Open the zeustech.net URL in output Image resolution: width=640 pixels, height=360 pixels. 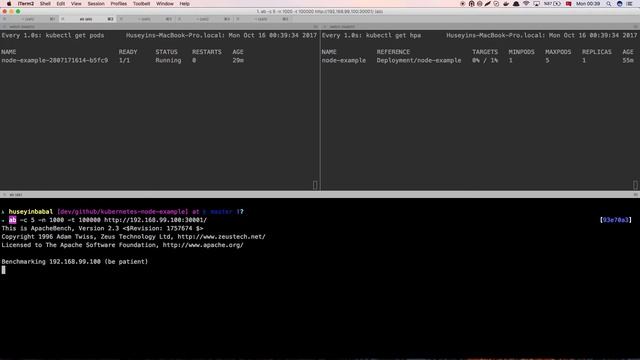tap(221, 237)
